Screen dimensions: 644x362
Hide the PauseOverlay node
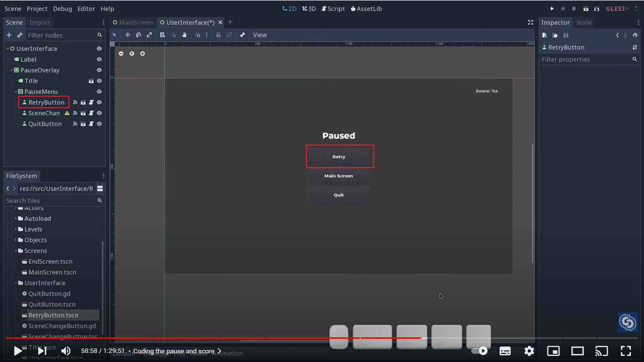point(99,70)
